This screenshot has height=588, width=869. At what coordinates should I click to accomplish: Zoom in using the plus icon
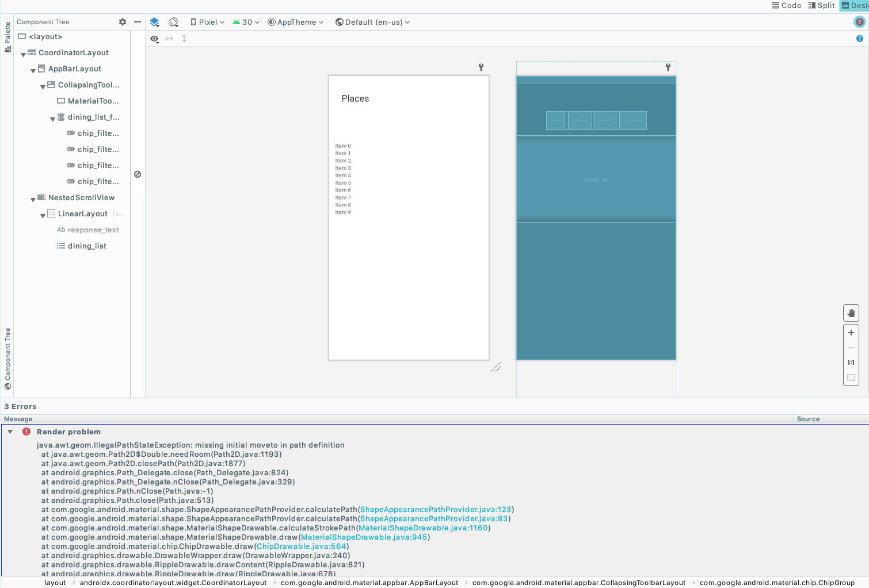click(x=851, y=332)
